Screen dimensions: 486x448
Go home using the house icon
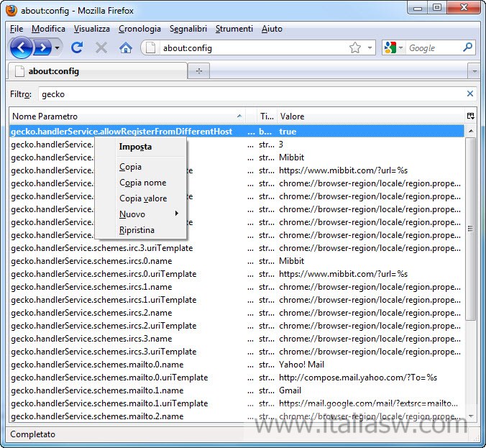[x=126, y=48]
